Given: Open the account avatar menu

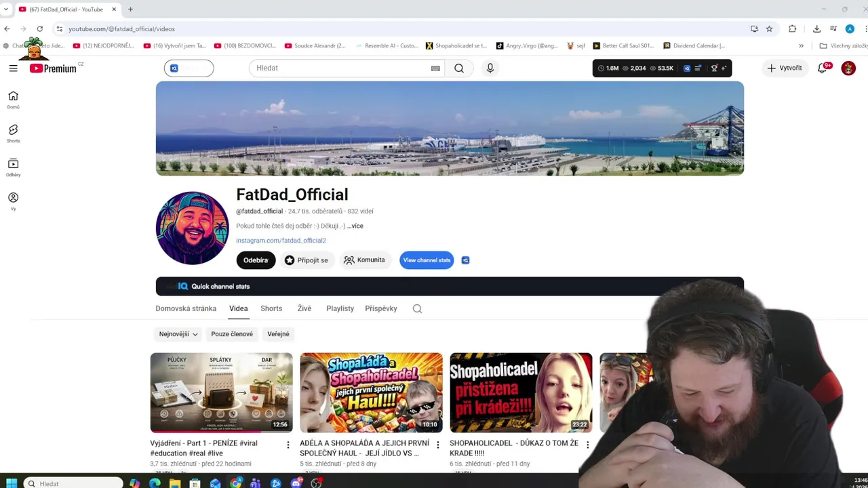Looking at the screenshot, I should (848, 68).
